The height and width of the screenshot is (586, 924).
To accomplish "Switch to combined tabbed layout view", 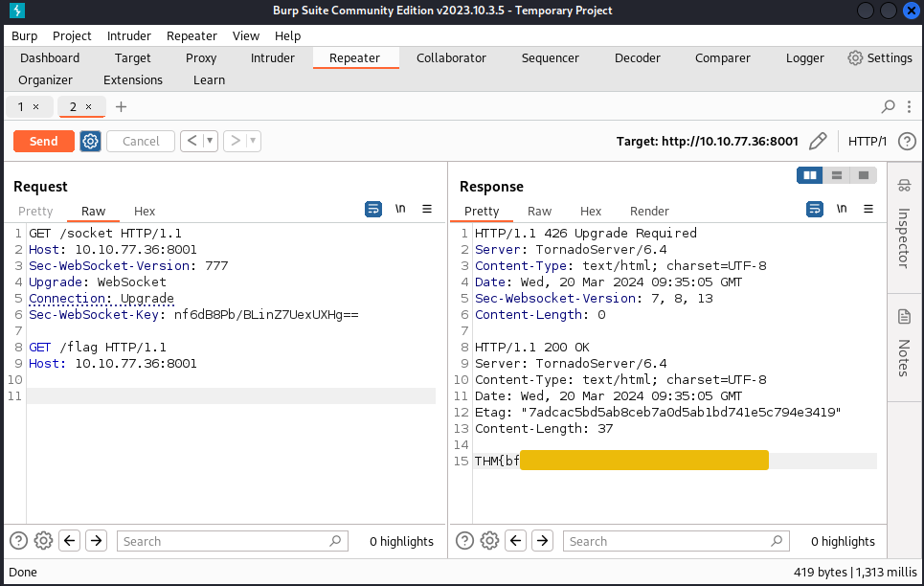I will tap(864, 175).
